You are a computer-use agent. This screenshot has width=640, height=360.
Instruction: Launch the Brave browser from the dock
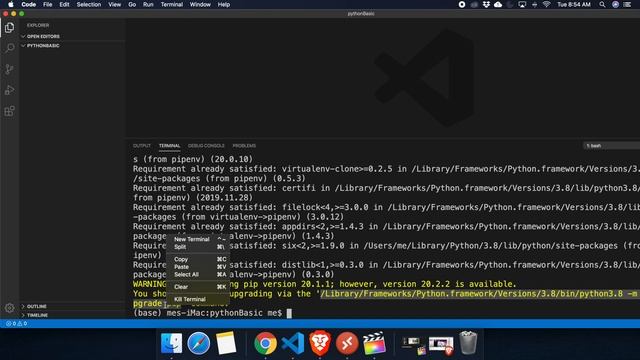[x=320, y=343]
